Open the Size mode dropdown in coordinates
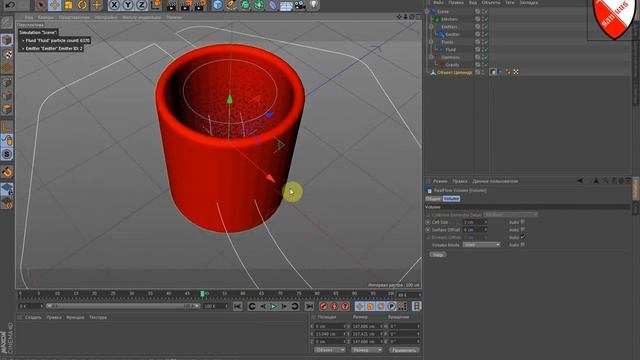The height and width of the screenshot is (360, 640). coord(367,350)
